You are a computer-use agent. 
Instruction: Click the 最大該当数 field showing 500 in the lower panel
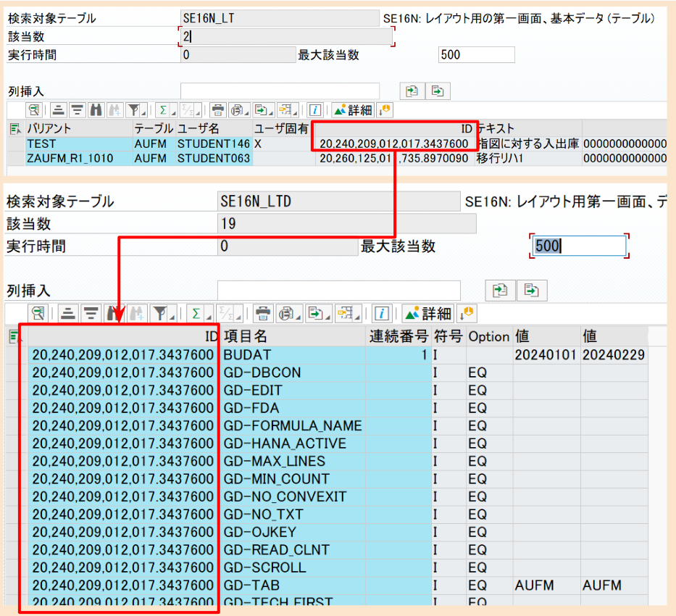coord(578,246)
